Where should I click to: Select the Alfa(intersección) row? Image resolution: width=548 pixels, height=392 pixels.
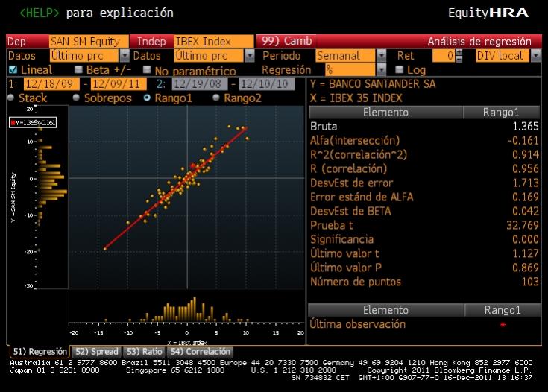424,140
